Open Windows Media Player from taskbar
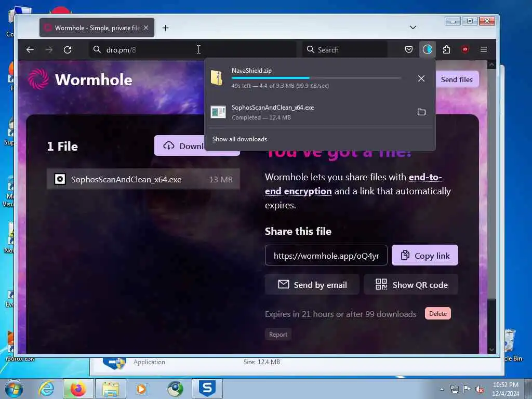Image resolution: width=532 pixels, height=399 pixels. (142, 389)
